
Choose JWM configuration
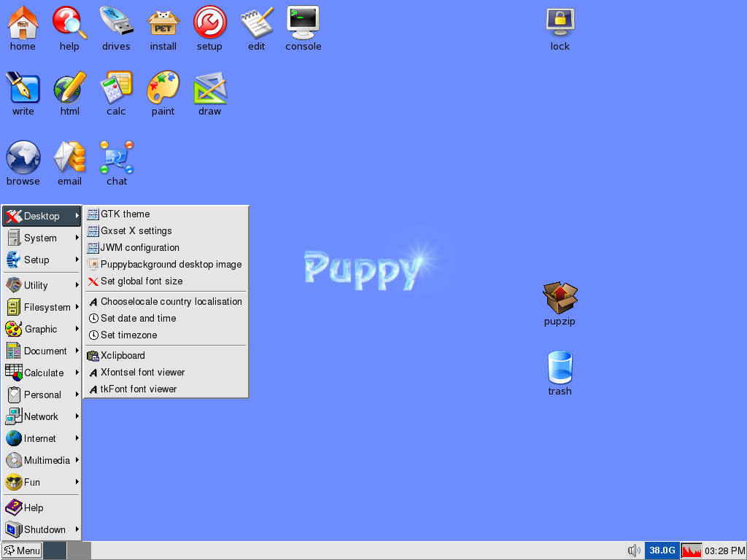[x=166, y=248]
